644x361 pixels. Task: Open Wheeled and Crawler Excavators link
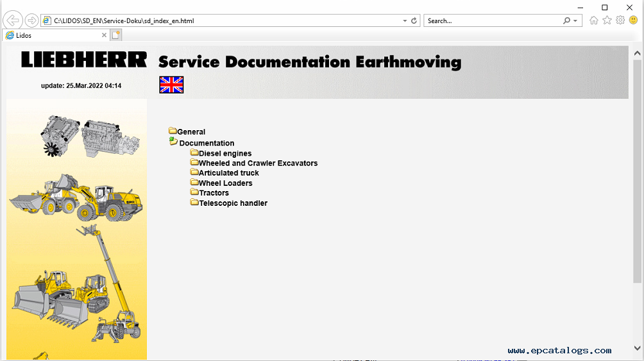click(258, 164)
